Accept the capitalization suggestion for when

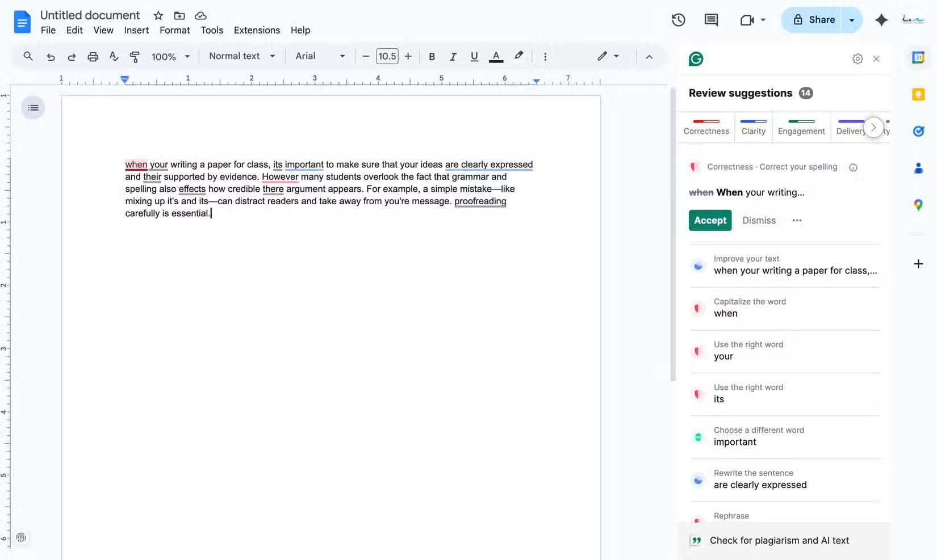pyautogui.click(x=710, y=220)
